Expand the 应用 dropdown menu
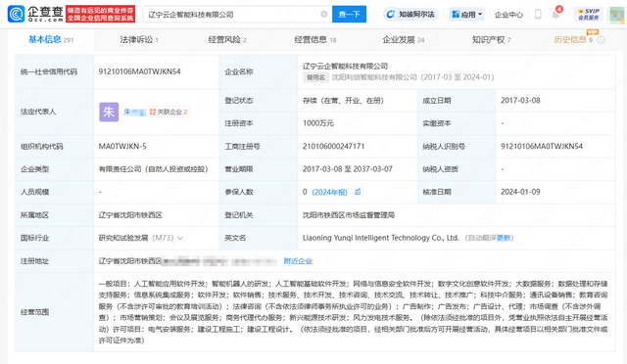 [x=466, y=15]
